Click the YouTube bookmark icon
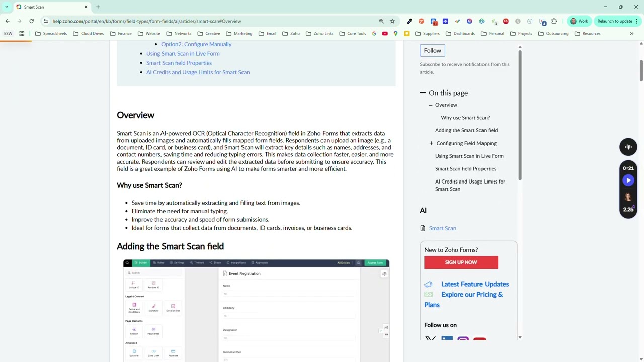Screen dimensions: 644x362 coord(385,34)
